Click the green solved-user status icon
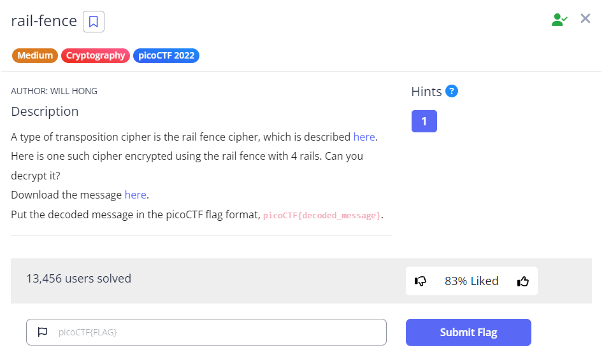604x364 pixels. pyautogui.click(x=559, y=20)
